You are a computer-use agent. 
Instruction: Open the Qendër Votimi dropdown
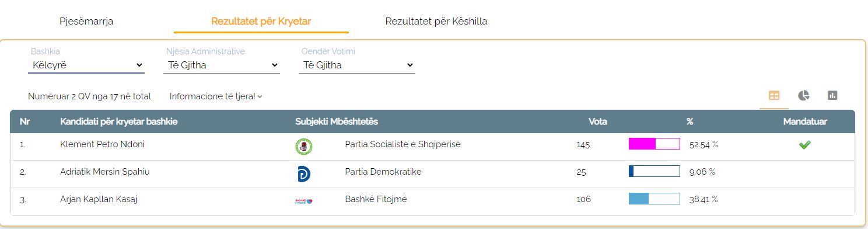(357, 65)
